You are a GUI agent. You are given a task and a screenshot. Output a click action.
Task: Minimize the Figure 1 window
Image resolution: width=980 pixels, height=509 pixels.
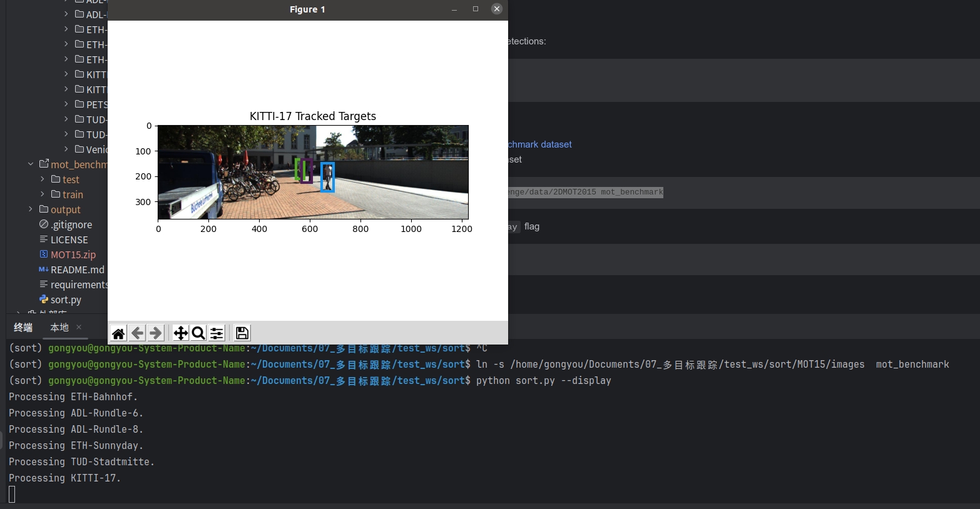[454, 9]
